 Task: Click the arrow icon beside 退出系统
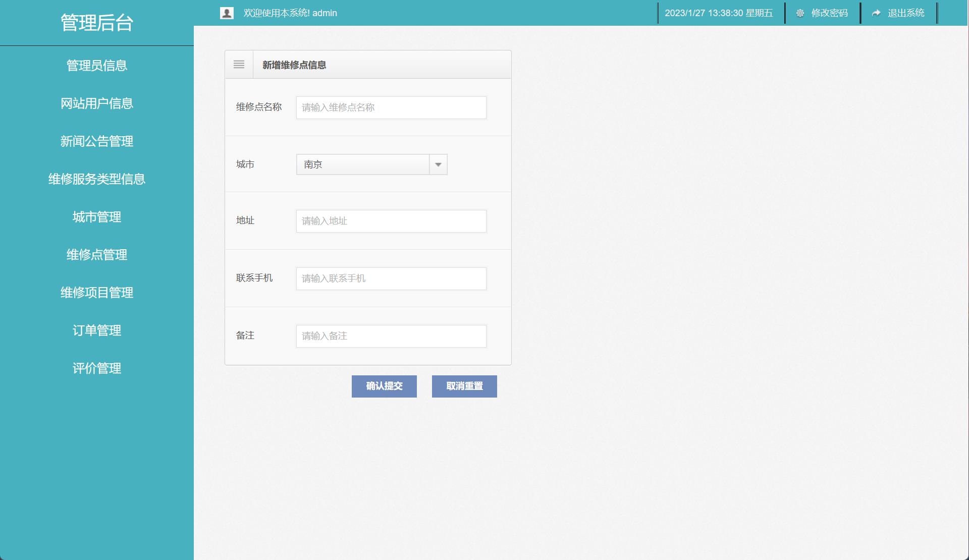[876, 13]
